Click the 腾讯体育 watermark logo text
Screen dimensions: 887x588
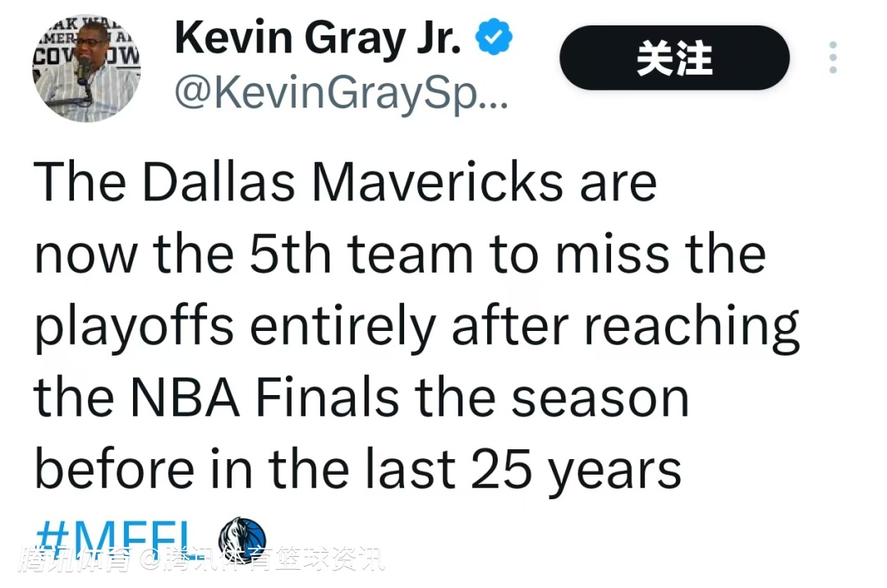[x=76, y=561]
